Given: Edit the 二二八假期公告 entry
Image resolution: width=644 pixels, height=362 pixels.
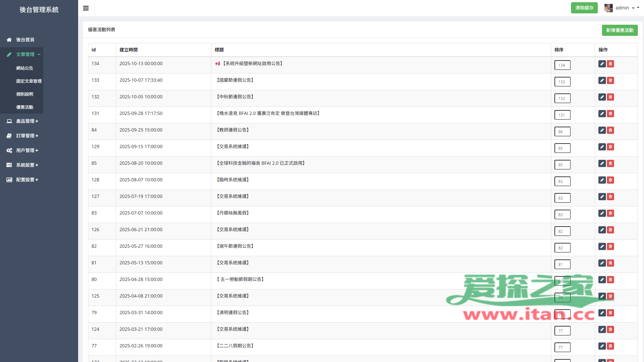Looking at the screenshot, I should [602, 346].
